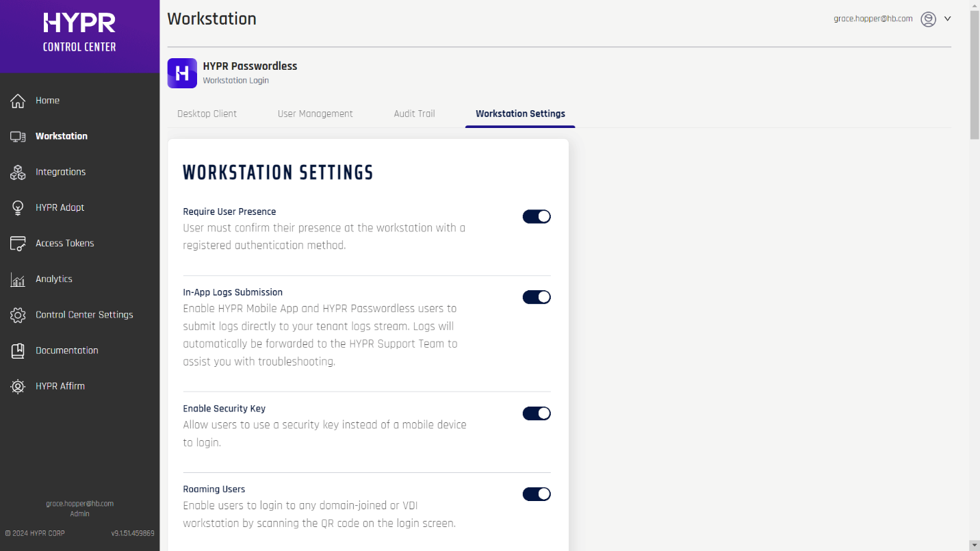980x551 pixels.
Task: Open the Integrations section
Action: pos(61,171)
